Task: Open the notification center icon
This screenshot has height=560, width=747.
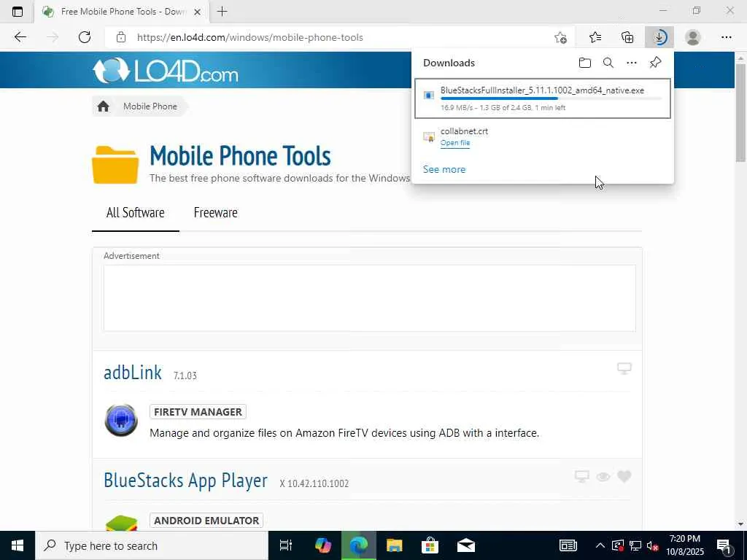Action: pyautogui.click(x=724, y=545)
